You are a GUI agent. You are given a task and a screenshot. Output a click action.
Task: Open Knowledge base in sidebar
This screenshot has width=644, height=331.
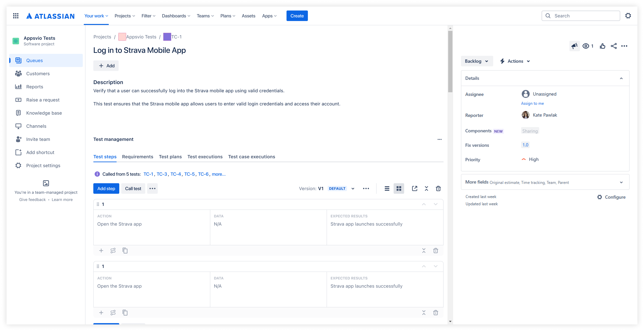(x=46, y=113)
